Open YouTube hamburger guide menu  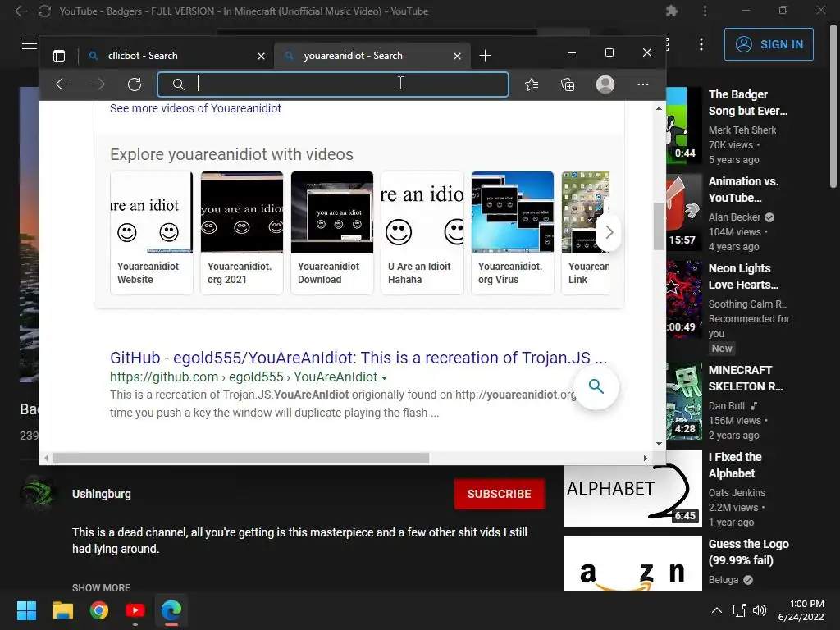click(29, 44)
